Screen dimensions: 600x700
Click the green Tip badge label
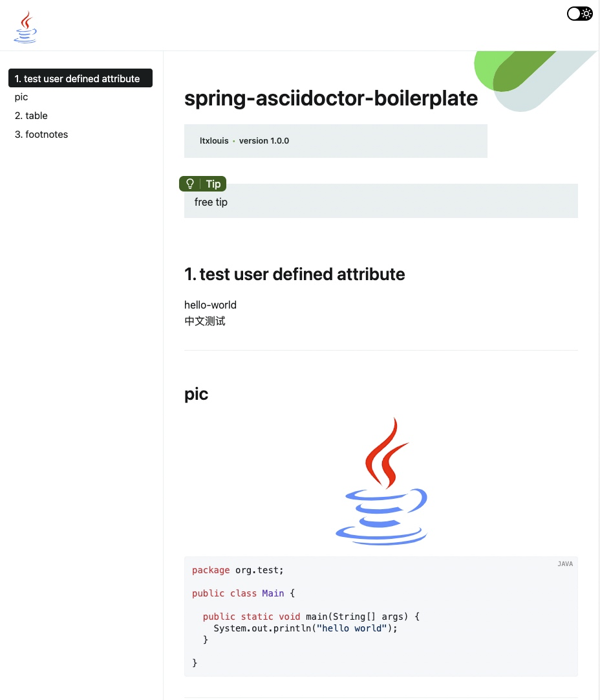(213, 184)
